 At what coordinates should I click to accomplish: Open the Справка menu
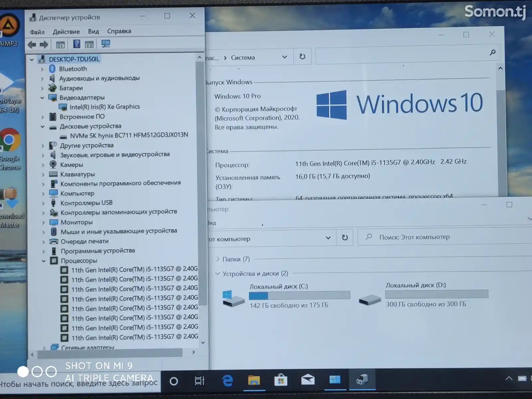pos(119,31)
